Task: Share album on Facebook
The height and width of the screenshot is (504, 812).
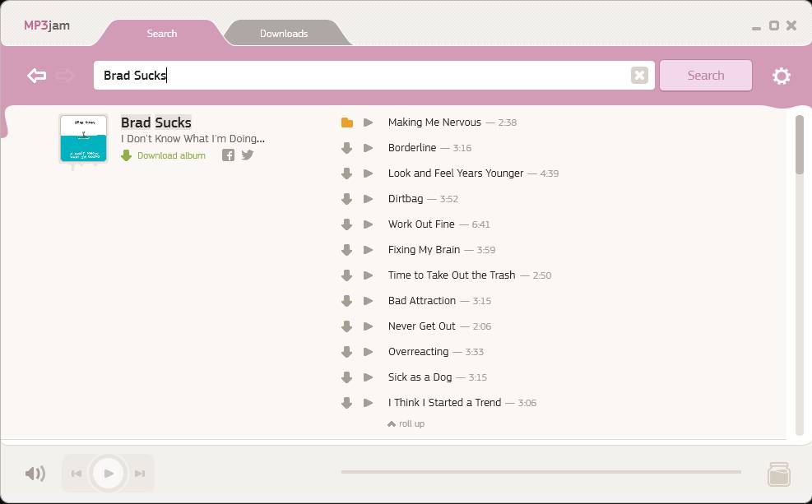Action: point(229,155)
